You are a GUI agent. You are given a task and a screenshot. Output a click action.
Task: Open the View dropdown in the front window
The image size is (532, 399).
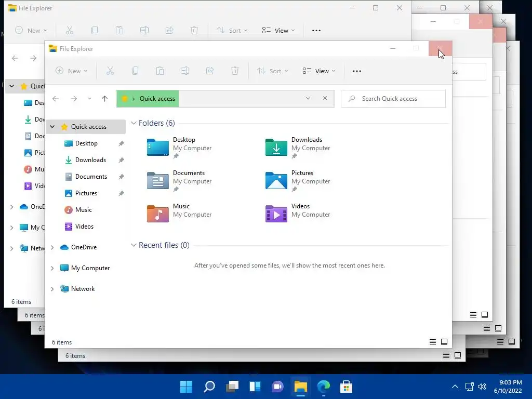(319, 71)
